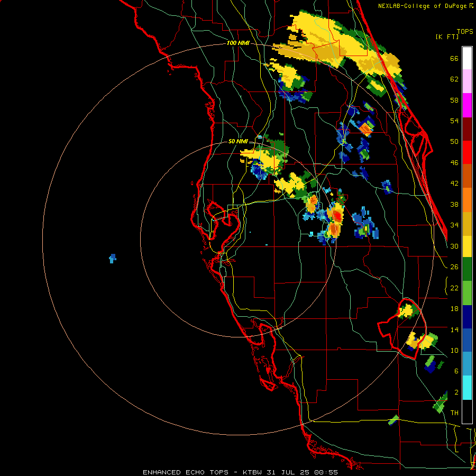The height and width of the screenshot is (476, 476).
Task: Click the 100 NMI range ring label
Action: [238, 43]
